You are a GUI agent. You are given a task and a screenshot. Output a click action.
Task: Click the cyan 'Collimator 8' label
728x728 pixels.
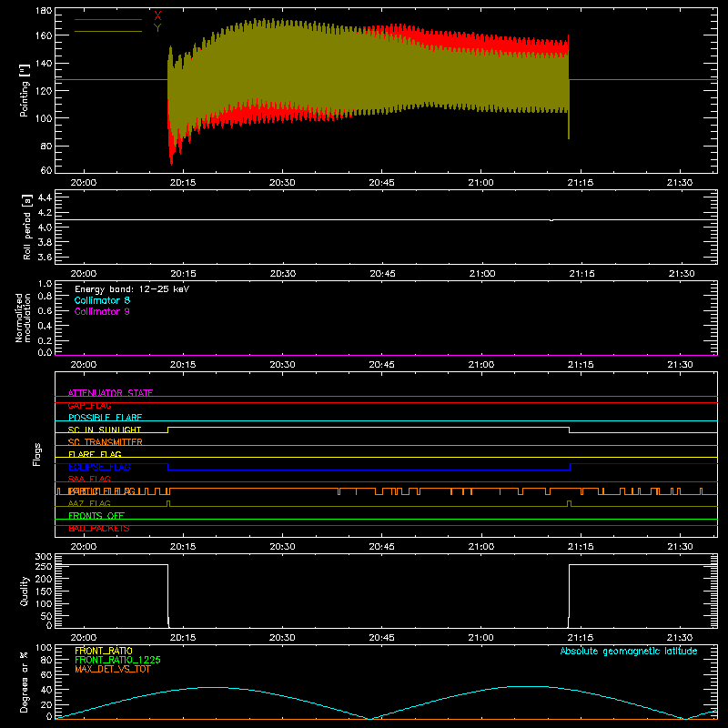pos(102,300)
